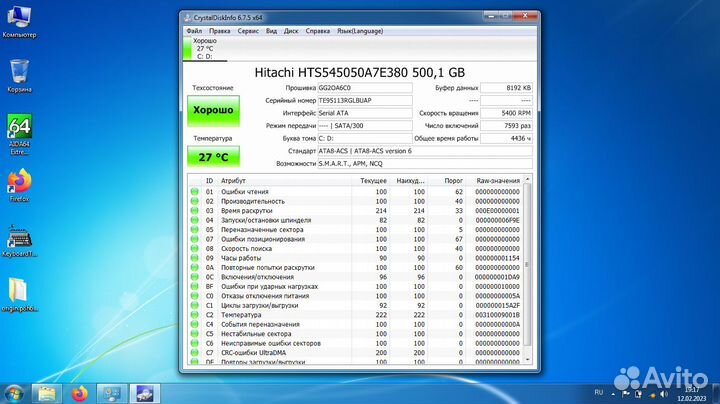Click the Общее время работы 4436 ч field
The width and height of the screenshot is (720, 404).
click(x=506, y=138)
